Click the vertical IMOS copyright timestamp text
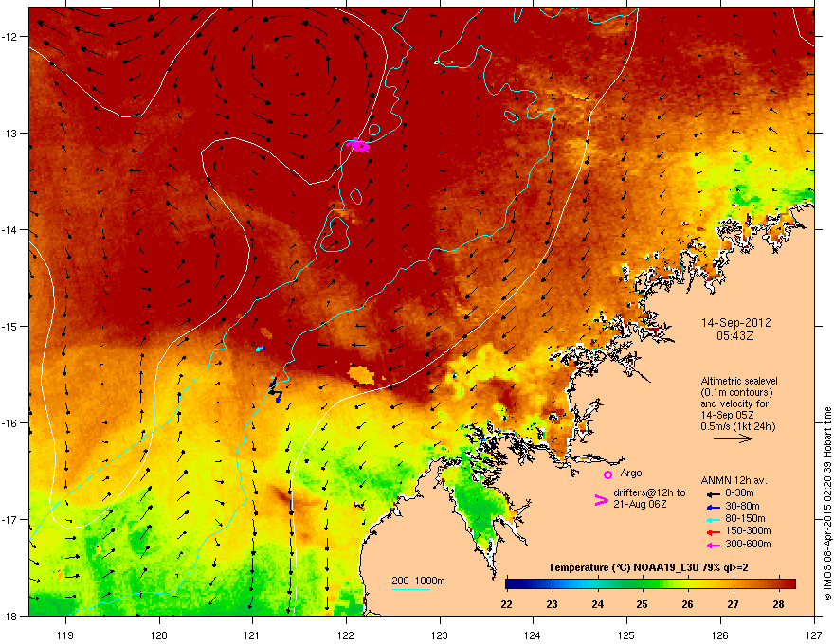This screenshot has width=834, height=644. 827,504
